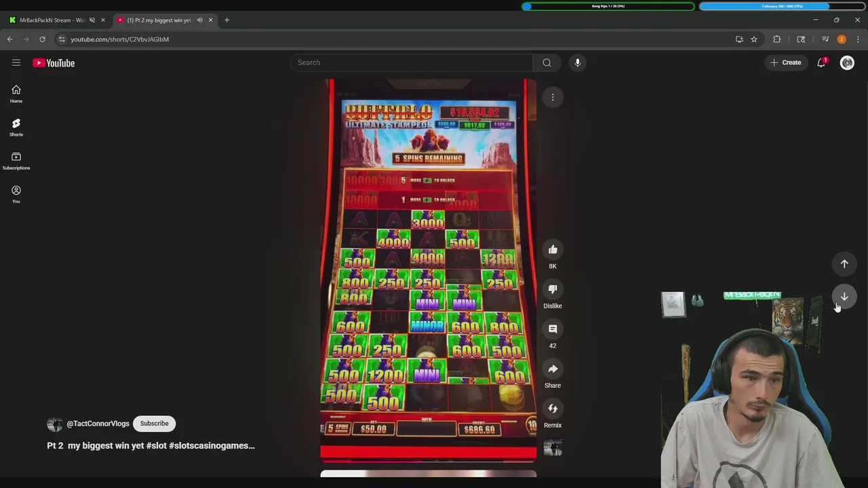The width and height of the screenshot is (868, 488).
Task: Open Home in the left sidebar
Action: (16, 94)
